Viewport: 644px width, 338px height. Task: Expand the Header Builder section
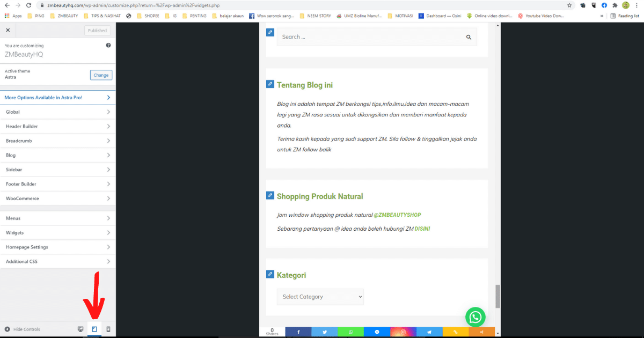pos(58,127)
